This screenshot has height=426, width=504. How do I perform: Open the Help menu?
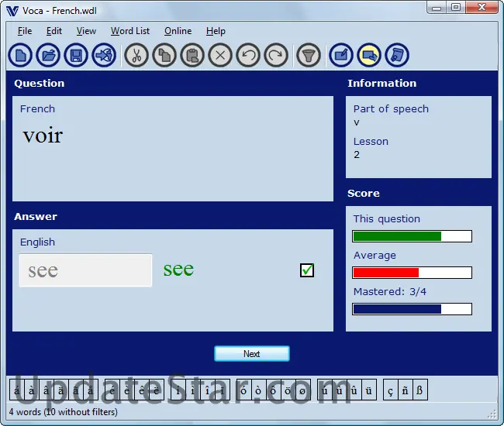[216, 31]
